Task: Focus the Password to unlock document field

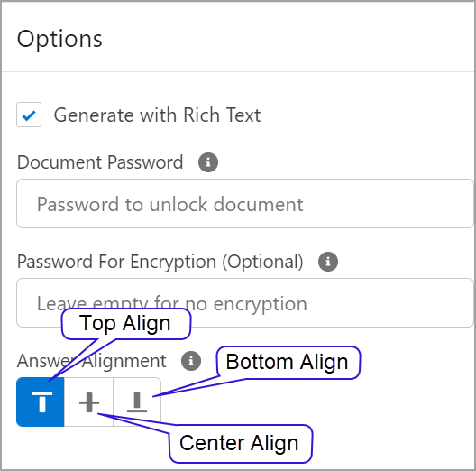Action: (245, 204)
